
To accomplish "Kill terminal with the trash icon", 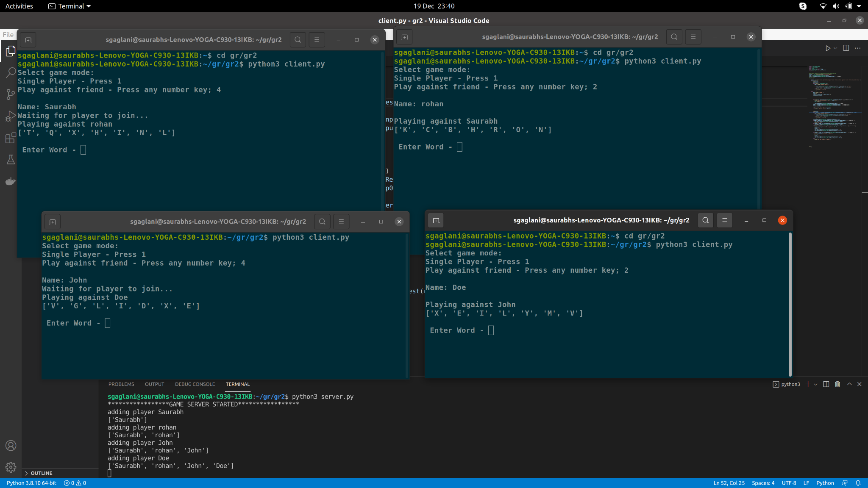I will pos(837,384).
